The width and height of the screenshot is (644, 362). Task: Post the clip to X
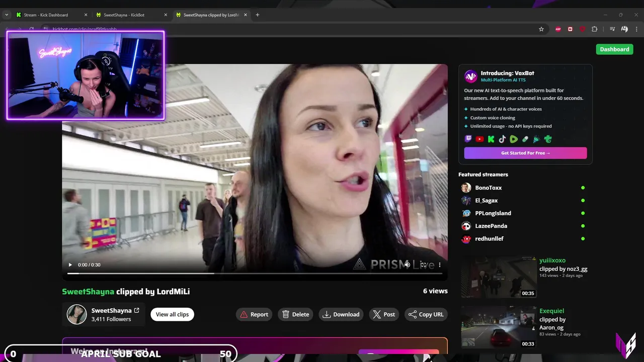(x=384, y=314)
